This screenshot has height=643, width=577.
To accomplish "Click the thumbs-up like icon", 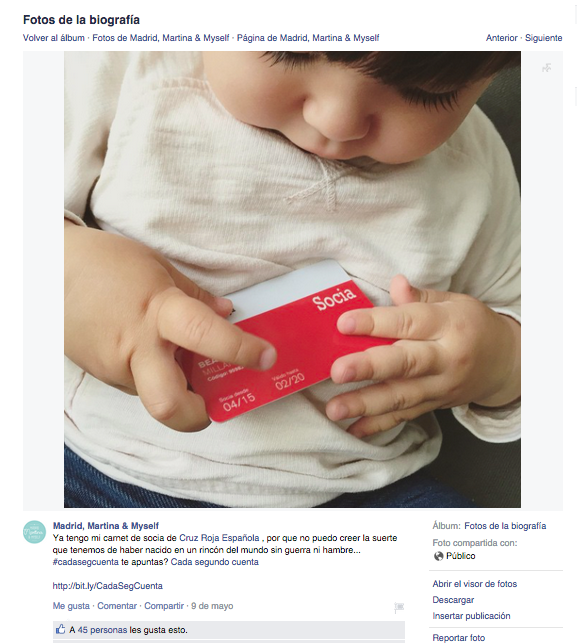I will pos(60,629).
